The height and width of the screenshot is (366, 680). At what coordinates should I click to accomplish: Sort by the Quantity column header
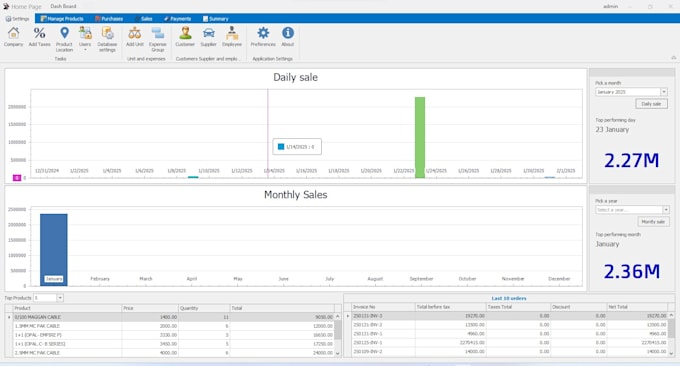click(x=204, y=308)
